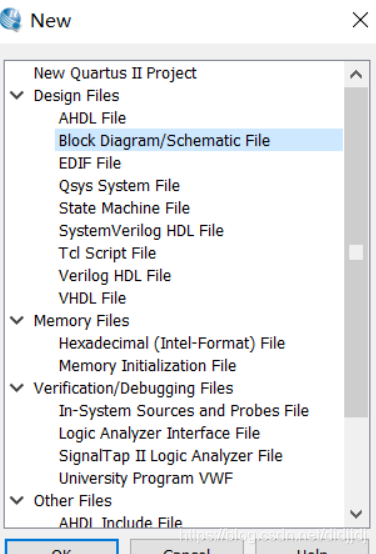Choose Block Diagram/Schematic File
Viewport: 376px width, 554px height.
click(x=199, y=140)
